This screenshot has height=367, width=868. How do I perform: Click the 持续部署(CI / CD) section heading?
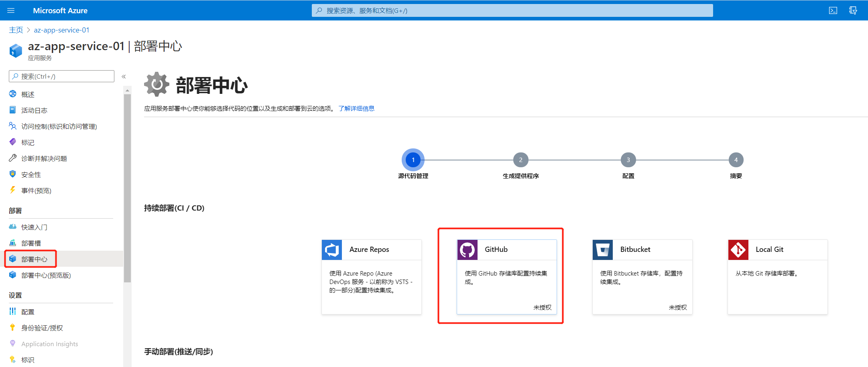pyautogui.click(x=174, y=208)
